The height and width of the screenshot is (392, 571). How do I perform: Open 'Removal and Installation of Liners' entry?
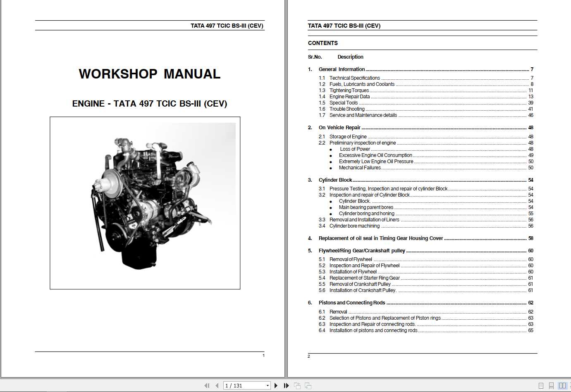pos(426,220)
